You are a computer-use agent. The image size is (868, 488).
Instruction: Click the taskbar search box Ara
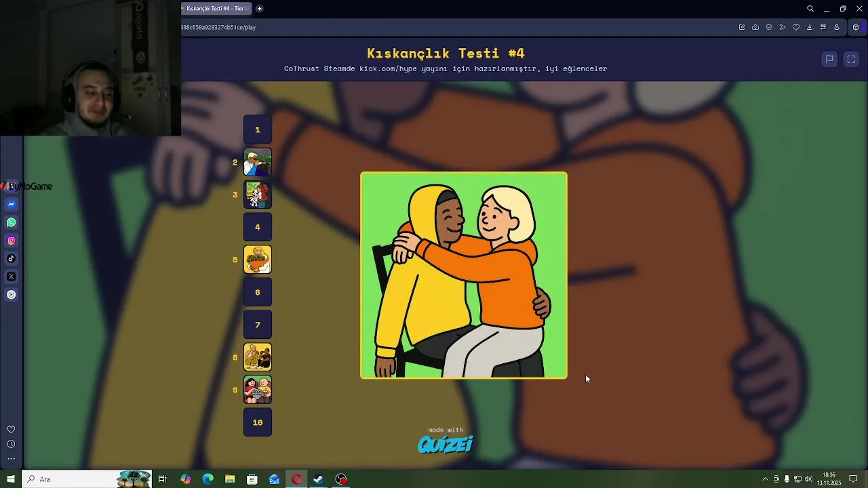coord(86,479)
